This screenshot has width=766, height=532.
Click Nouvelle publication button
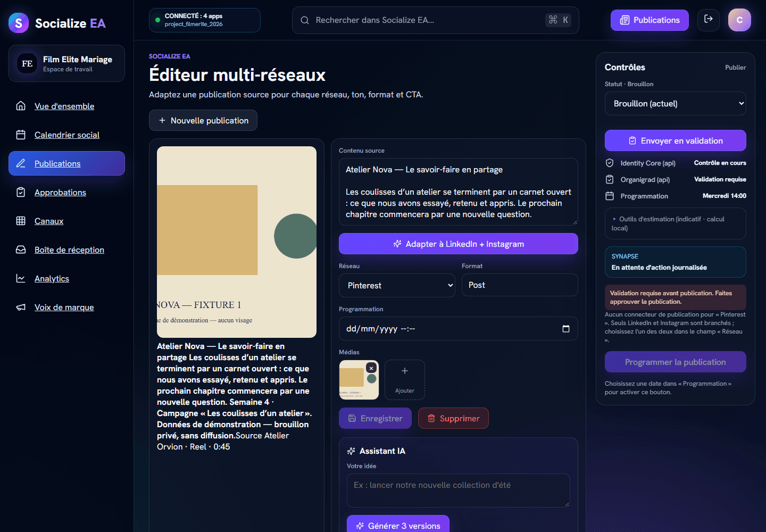(x=203, y=120)
